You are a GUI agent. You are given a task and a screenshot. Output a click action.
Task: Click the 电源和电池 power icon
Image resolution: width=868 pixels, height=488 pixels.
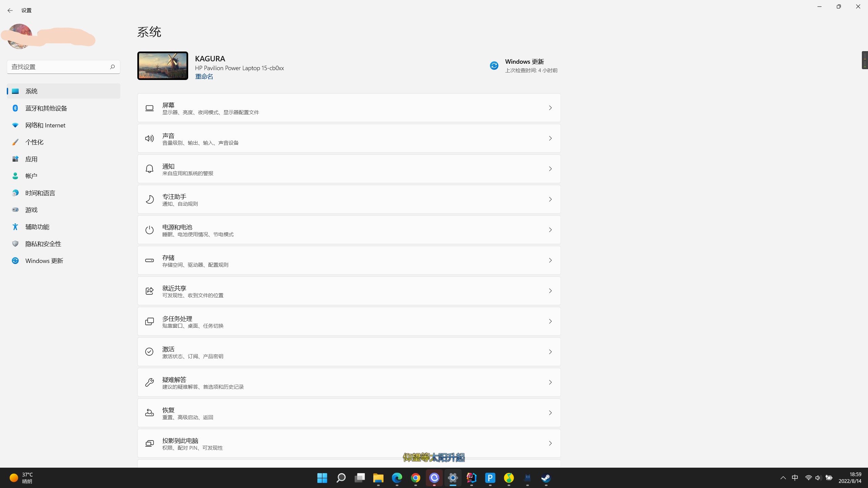(150, 230)
